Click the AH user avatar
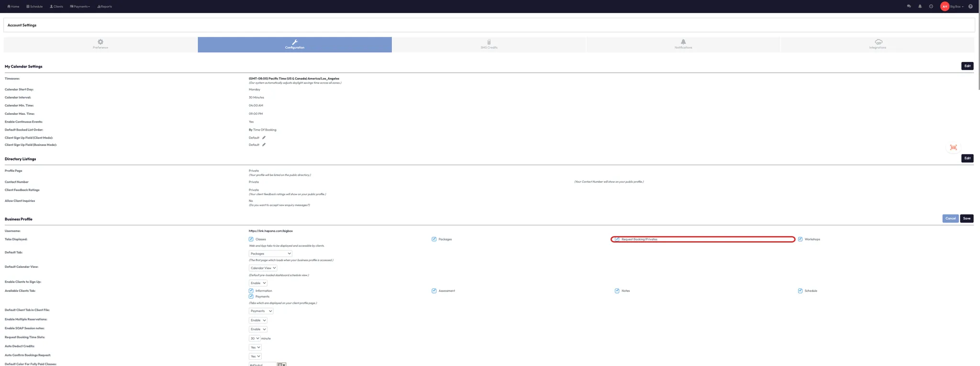 click(945, 6)
